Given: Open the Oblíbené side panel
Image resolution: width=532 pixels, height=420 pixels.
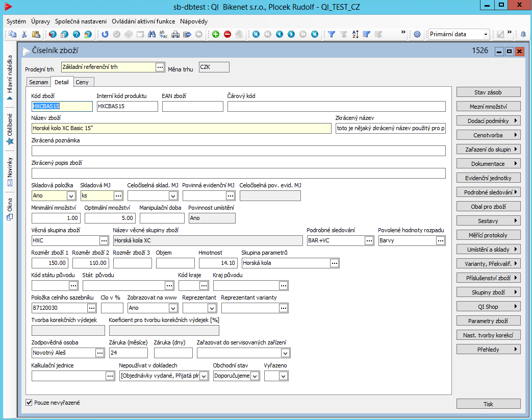Looking at the screenshot, I should pos(10,128).
